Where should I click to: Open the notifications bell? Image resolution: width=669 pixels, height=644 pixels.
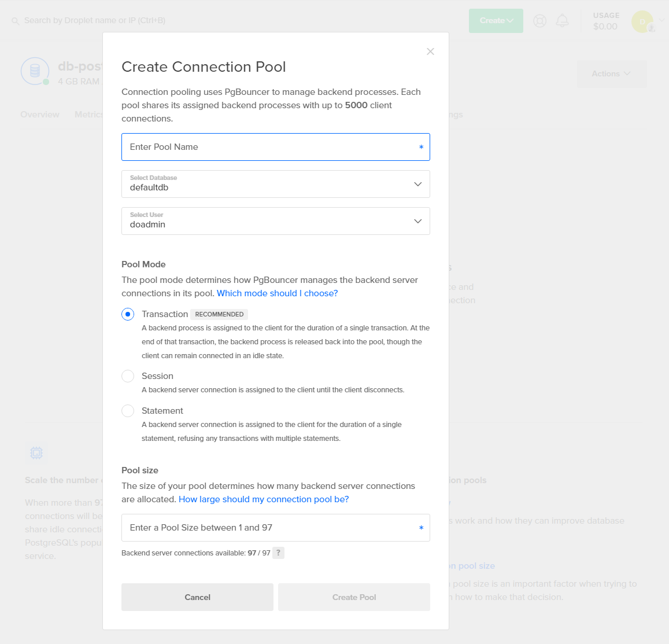pos(562,21)
